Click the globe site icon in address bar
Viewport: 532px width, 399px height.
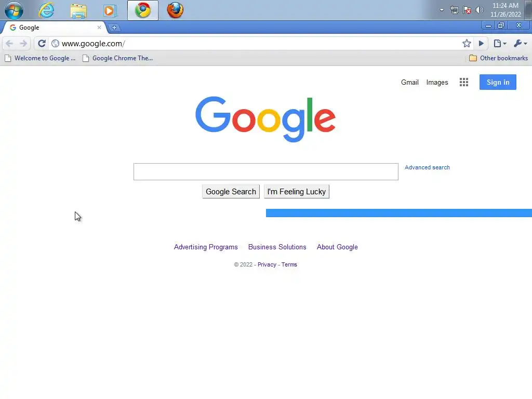coord(55,44)
